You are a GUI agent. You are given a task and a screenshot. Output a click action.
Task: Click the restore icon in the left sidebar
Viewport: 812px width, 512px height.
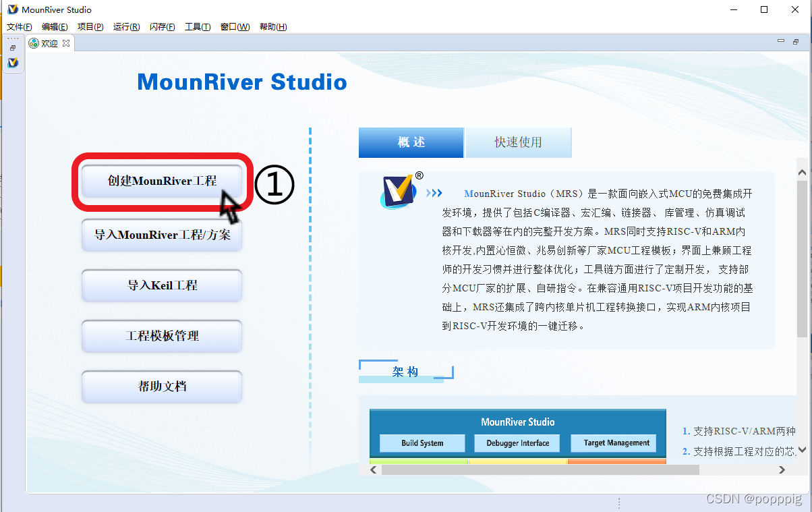[13, 48]
